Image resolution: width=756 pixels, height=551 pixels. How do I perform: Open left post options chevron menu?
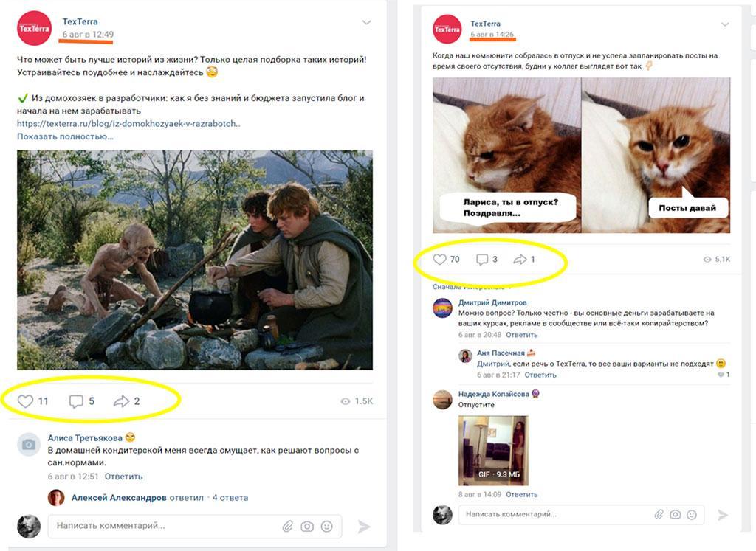pos(366,23)
